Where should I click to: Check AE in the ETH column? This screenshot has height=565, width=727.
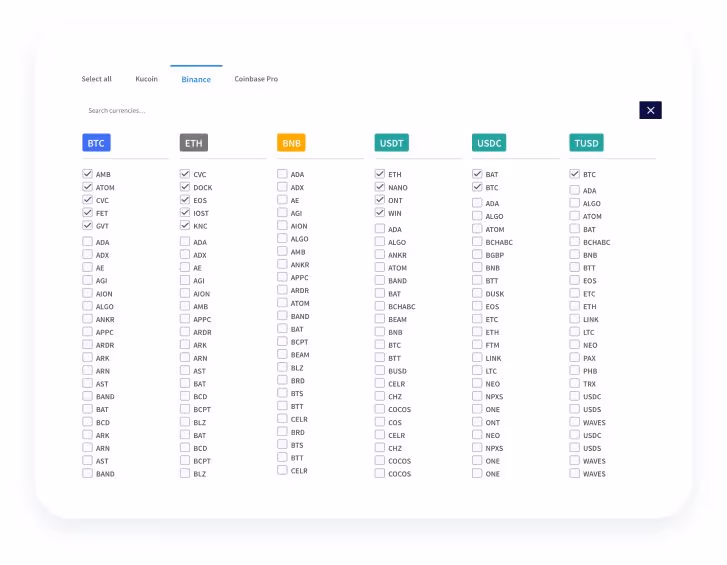pos(185,267)
